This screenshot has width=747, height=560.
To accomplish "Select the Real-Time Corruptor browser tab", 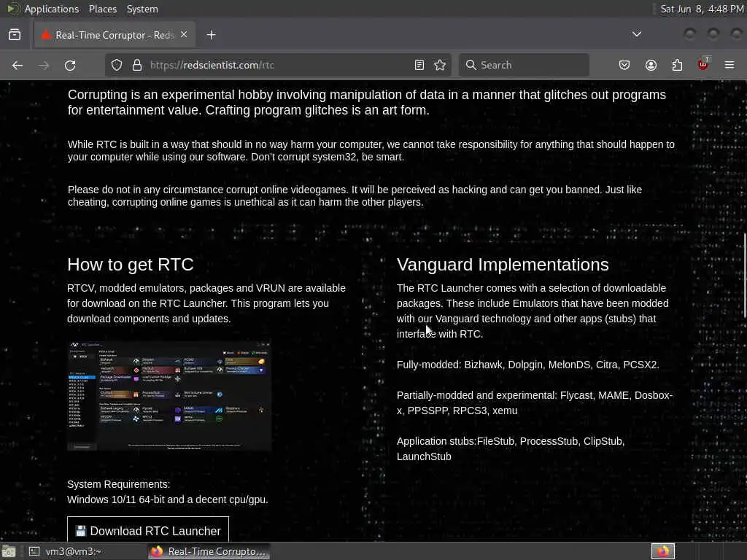I will [x=115, y=35].
